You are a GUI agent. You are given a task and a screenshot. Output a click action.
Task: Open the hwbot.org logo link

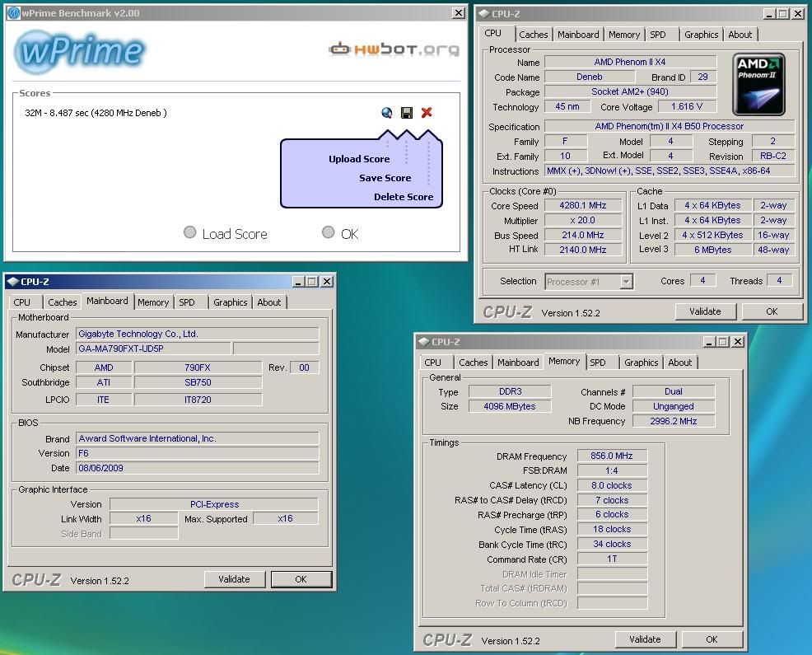(394, 49)
